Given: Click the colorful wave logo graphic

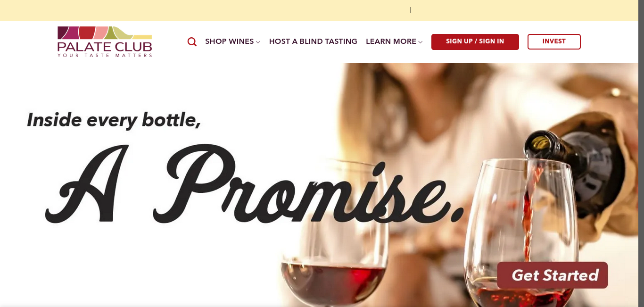Looking at the screenshot, I should 105,33.
